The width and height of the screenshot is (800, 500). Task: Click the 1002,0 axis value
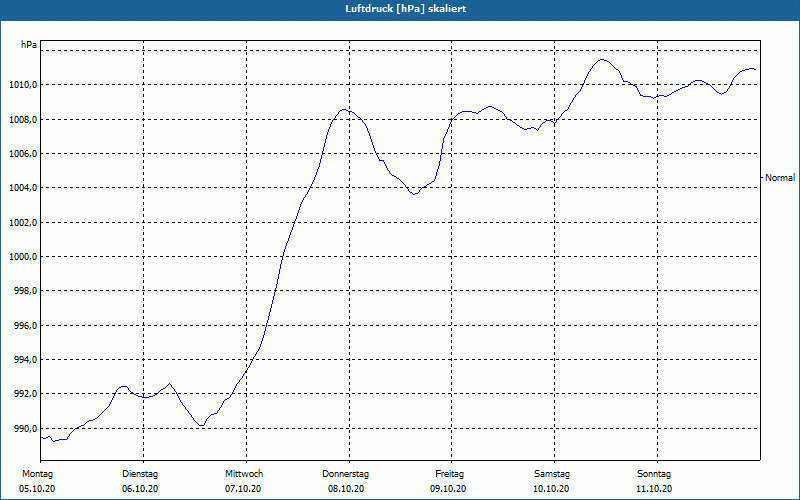point(23,222)
